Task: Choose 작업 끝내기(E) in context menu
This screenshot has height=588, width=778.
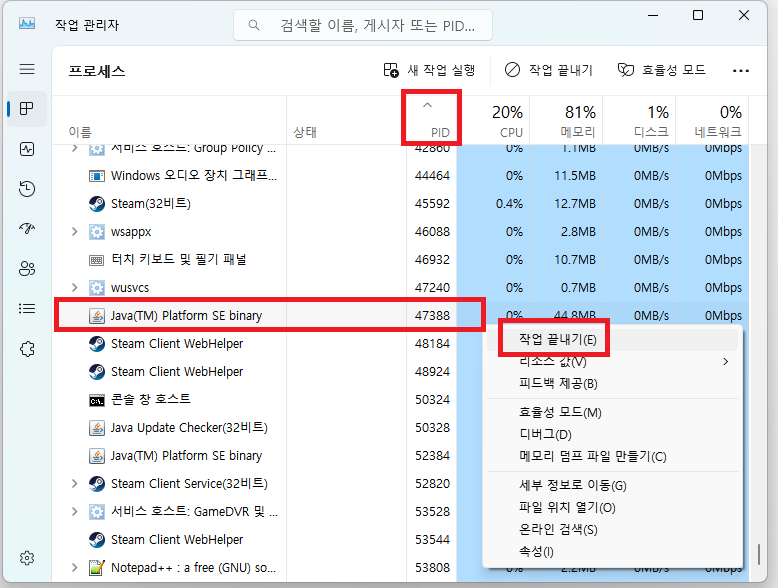Action: coord(612,339)
